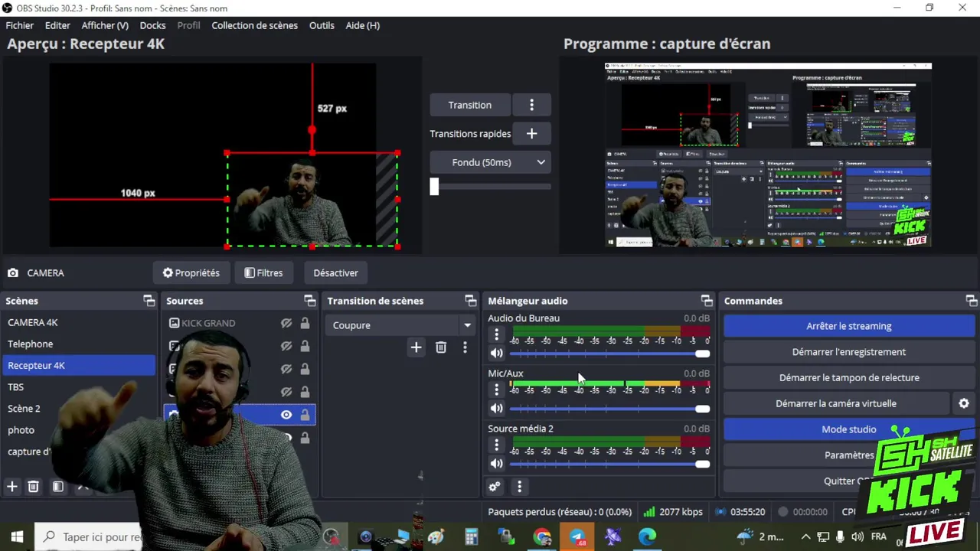Click the Programme preview thumbnail

(x=768, y=155)
